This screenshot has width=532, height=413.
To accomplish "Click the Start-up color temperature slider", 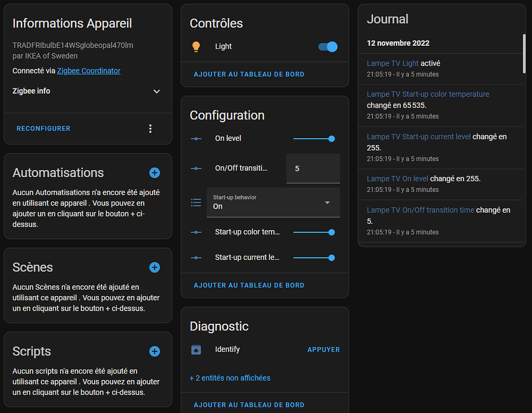I will point(313,232).
